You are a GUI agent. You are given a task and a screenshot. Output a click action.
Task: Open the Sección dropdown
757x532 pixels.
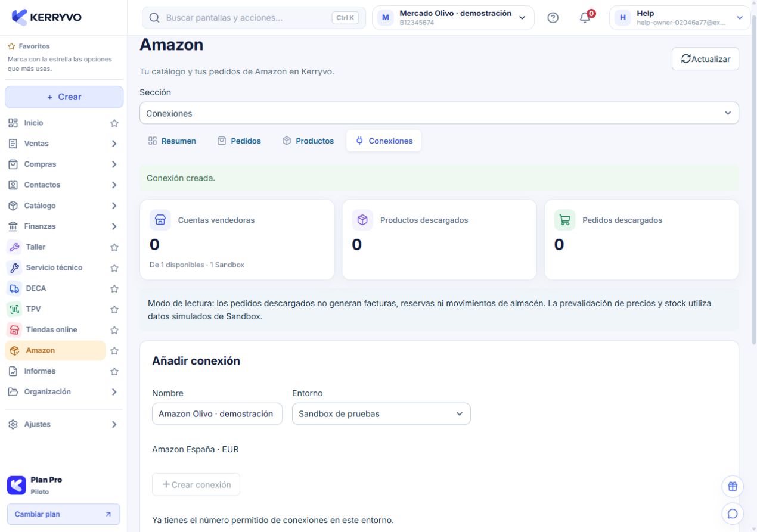coord(439,113)
